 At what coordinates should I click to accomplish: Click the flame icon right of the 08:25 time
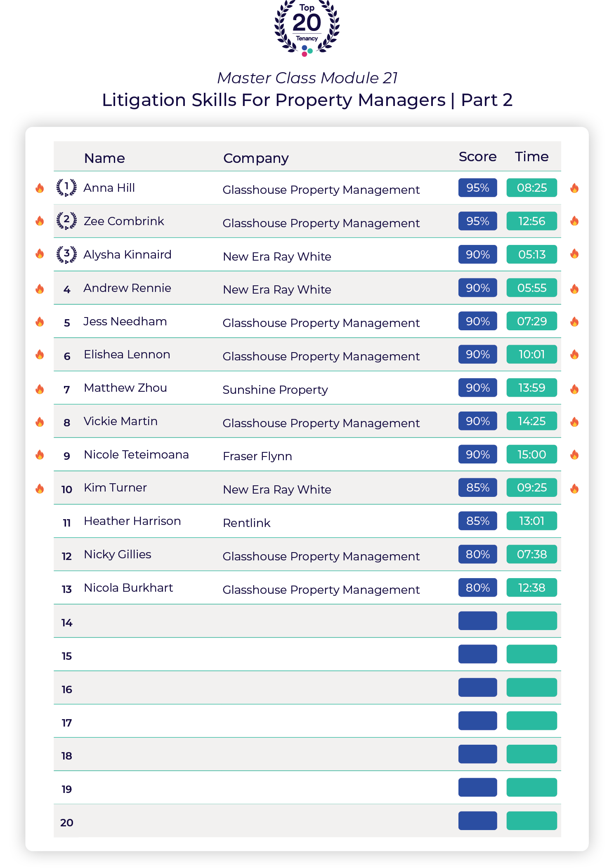(574, 188)
